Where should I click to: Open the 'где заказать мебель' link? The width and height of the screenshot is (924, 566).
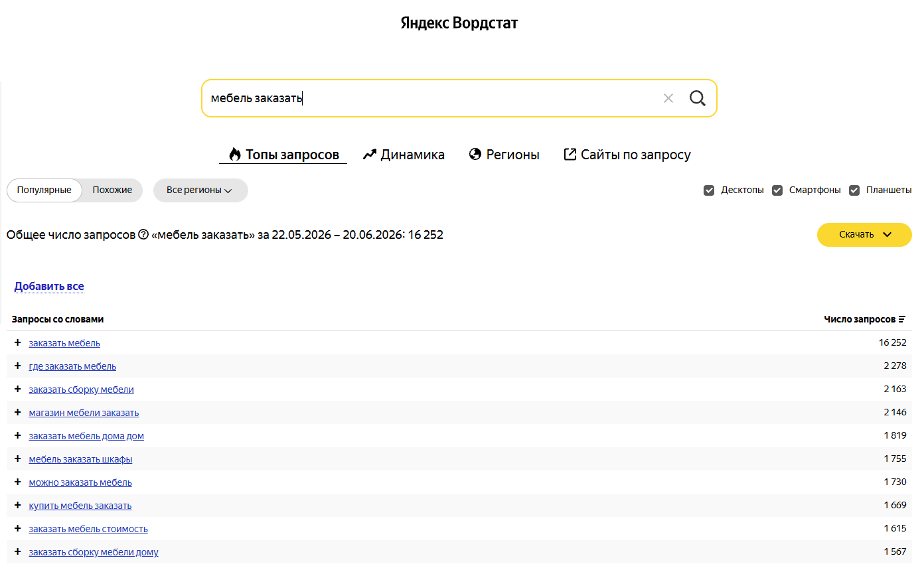(x=72, y=366)
